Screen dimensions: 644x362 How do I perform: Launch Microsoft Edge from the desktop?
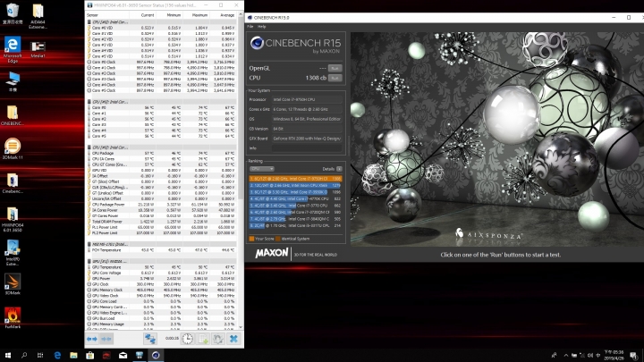13,50
